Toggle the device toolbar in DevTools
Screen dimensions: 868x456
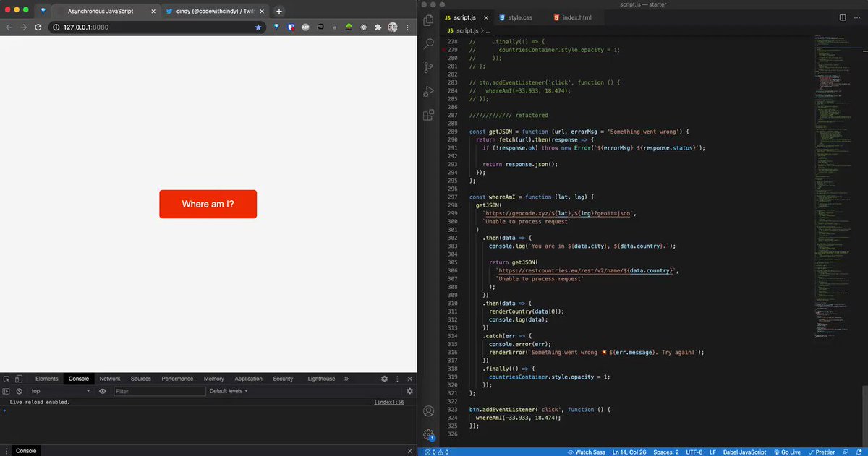point(19,379)
